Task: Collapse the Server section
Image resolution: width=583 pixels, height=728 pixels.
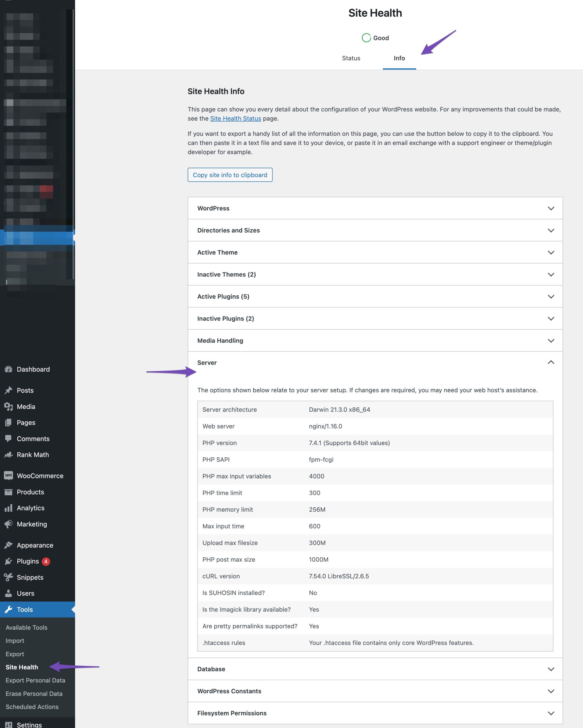Action: (550, 362)
